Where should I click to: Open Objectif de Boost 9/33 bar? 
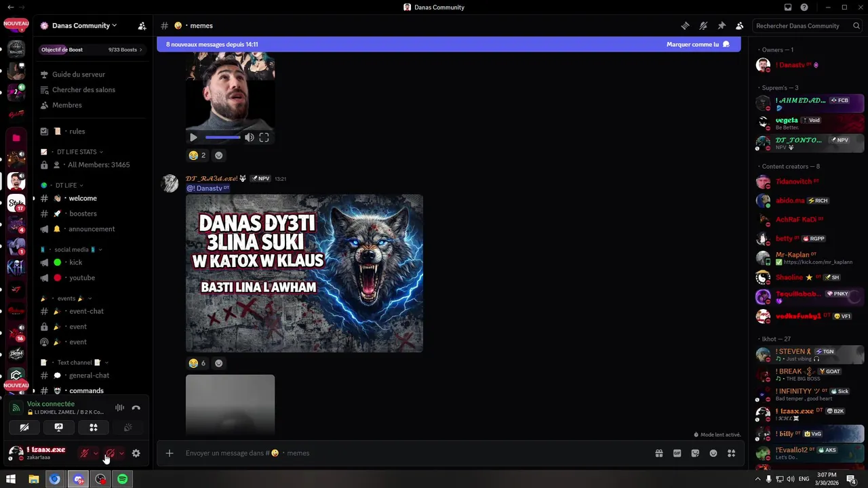click(x=93, y=49)
